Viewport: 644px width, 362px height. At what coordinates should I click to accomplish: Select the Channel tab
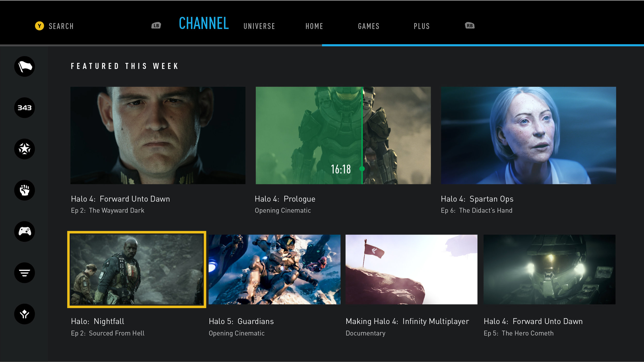pyautogui.click(x=204, y=23)
